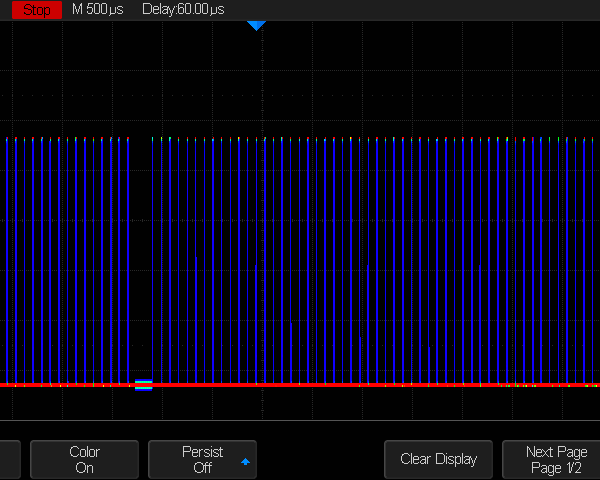Image resolution: width=600 pixels, height=480 pixels.
Task: Click the blue arrow on Persist softkey
Action: [x=245, y=462]
